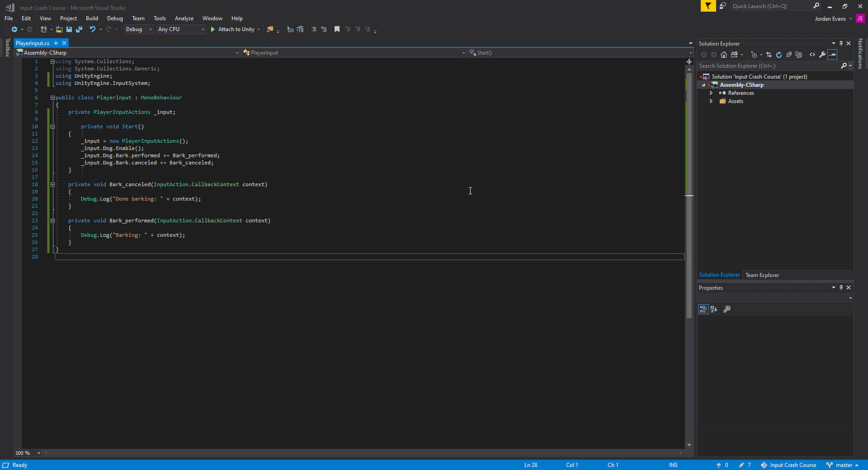
Task: Click the editor vertical scrollbar down arrow
Action: click(689, 445)
